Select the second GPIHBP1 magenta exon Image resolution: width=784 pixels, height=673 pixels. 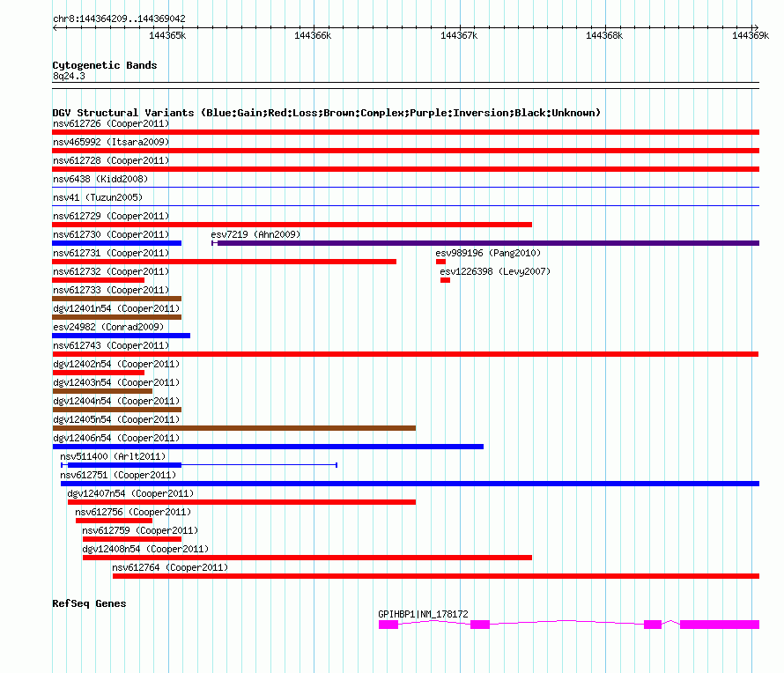(480, 625)
